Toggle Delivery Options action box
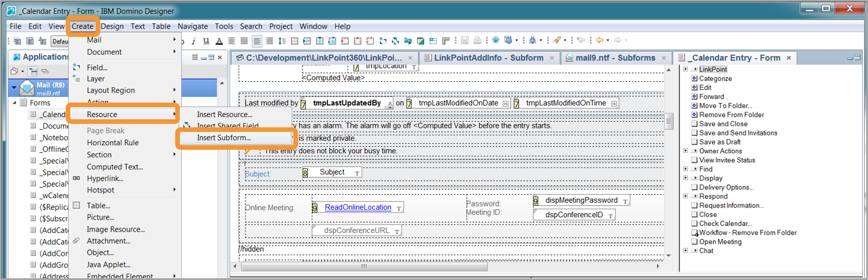868x280 pixels. tap(694, 187)
